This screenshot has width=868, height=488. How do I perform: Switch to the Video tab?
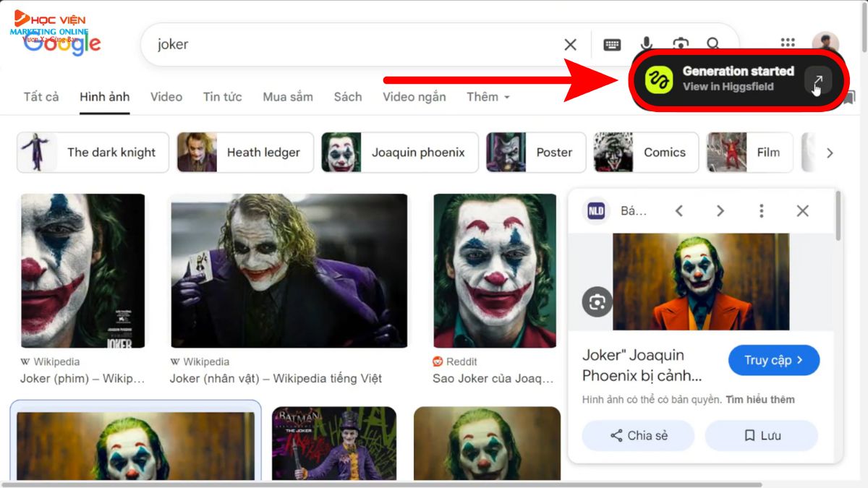[x=166, y=97]
